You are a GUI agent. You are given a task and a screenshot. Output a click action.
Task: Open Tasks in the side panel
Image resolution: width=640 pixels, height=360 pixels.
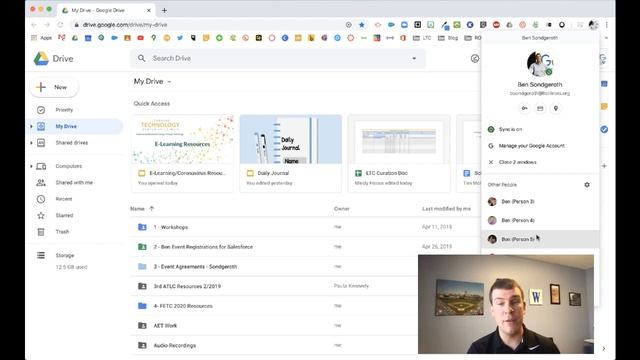tap(604, 129)
